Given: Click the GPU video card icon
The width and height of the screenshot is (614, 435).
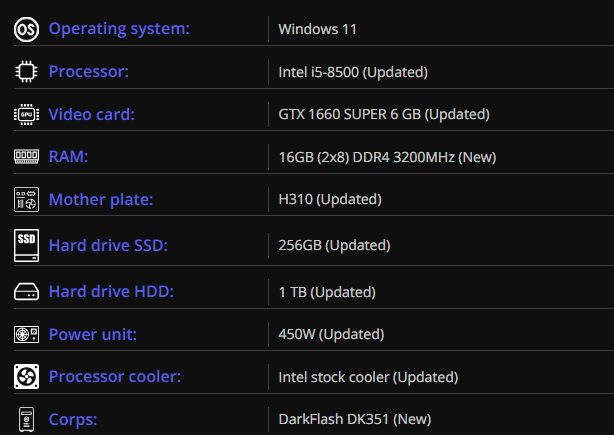Looking at the screenshot, I should click(x=26, y=114).
